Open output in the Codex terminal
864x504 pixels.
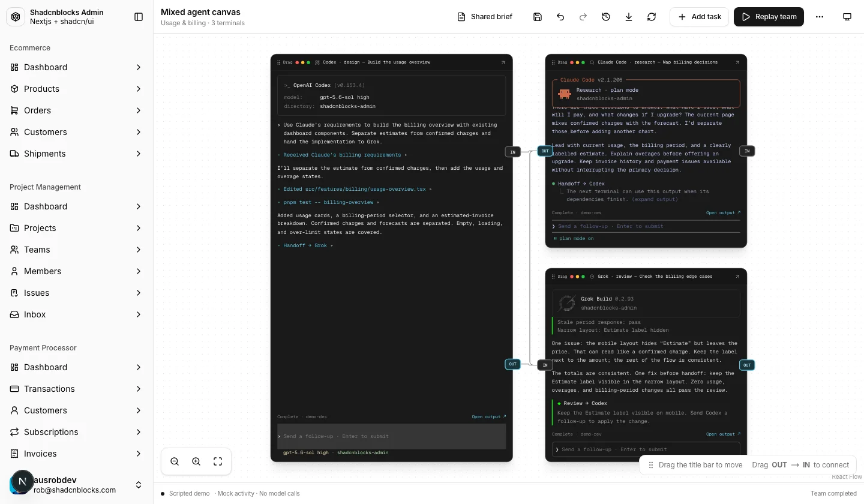pyautogui.click(x=488, y=416)
